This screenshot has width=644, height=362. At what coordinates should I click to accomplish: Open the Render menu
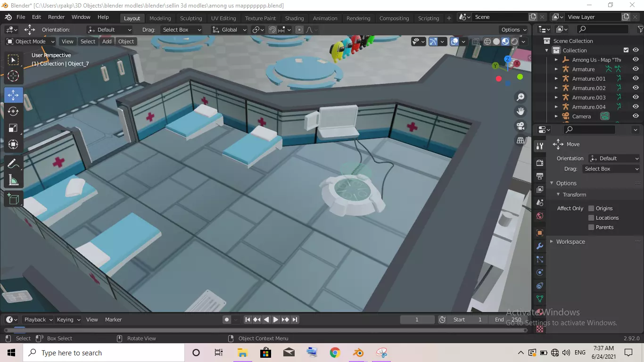point(57,17)
